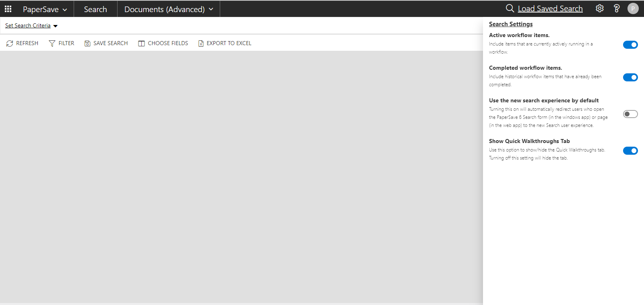The width and height of the screenshot is (644, 305).
Task: Open the app launcher grid icon
Action: tap(8, 9)
